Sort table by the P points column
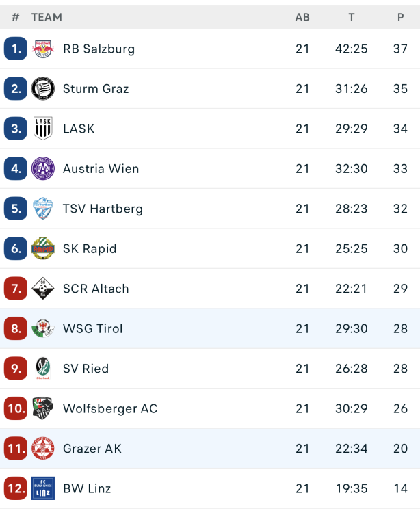 (401, 17)
